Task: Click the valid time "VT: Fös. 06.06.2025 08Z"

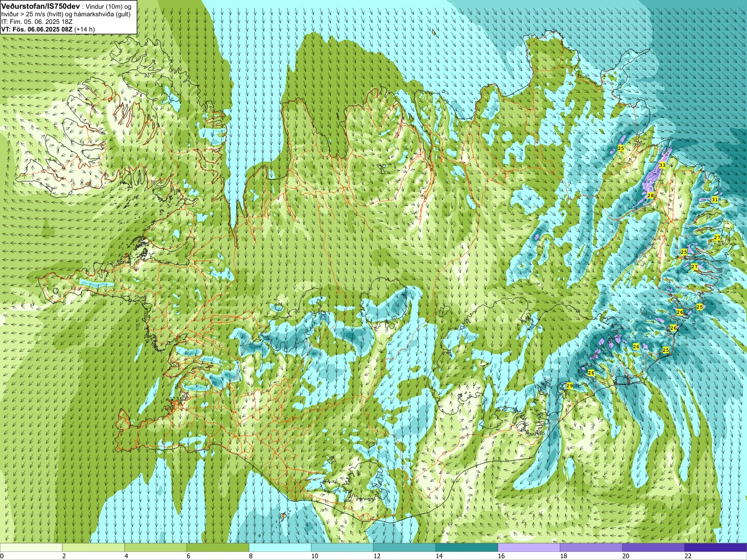Action: [x=37, y=29]
